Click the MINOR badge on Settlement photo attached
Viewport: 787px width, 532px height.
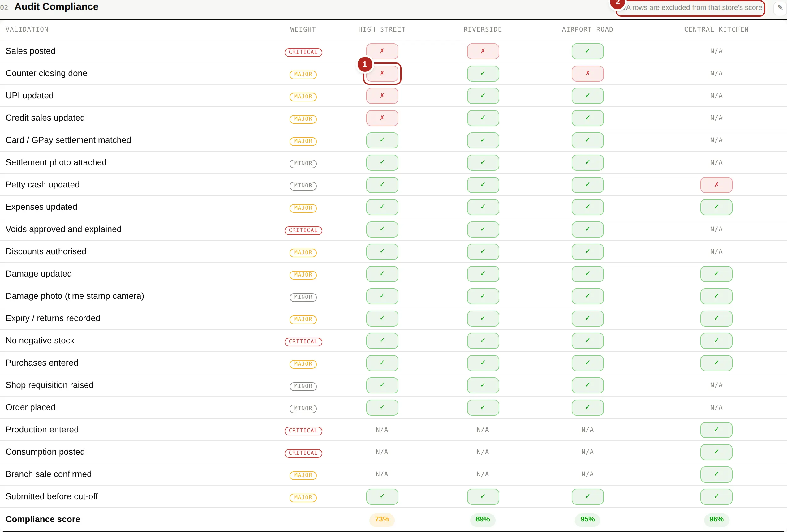click(x=303, y=164)
